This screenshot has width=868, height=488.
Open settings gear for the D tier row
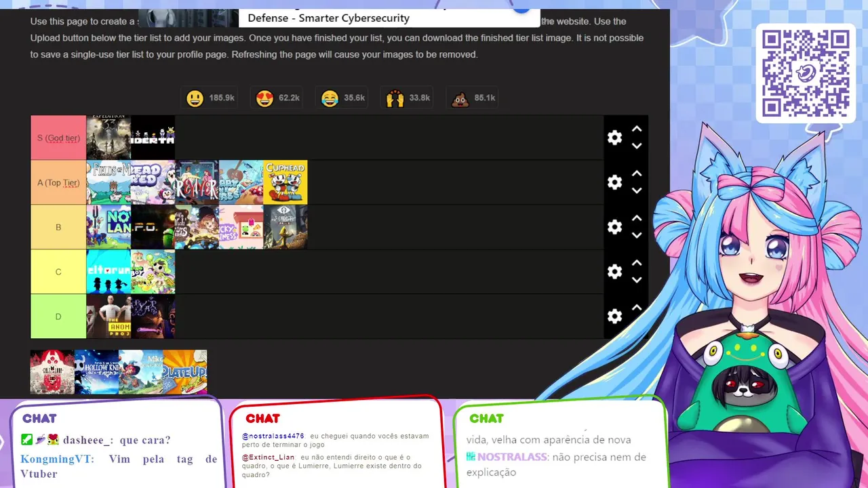point(614,317)
